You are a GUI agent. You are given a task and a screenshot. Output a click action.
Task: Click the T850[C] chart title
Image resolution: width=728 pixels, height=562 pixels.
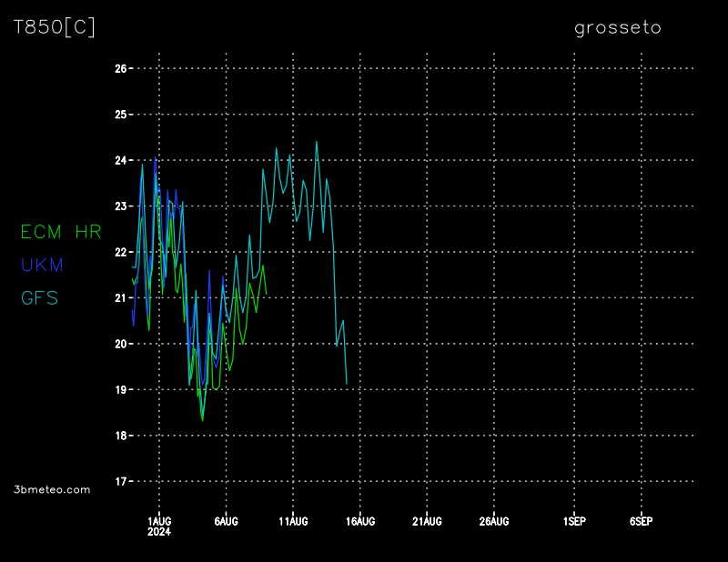(x=55, y=27)
